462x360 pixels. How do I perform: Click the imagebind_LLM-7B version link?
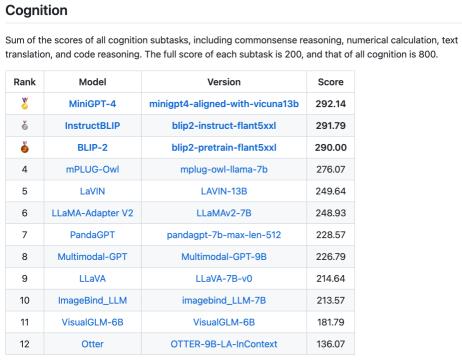[x=224, y=300]
